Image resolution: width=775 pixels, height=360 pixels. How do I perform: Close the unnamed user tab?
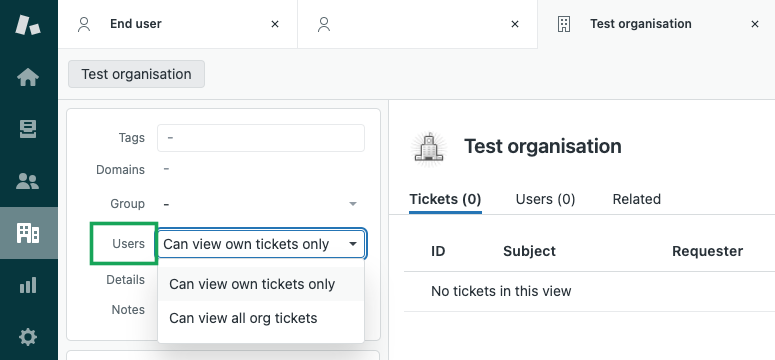pyautogui.click(x=515, y=24)
